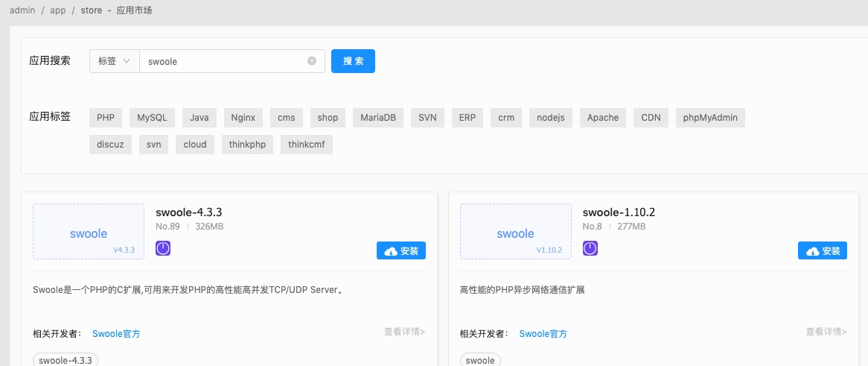Open Swoole官方 developer link on swoole-1.10.2 card
The image size is (868, 366).
[543, 334]
